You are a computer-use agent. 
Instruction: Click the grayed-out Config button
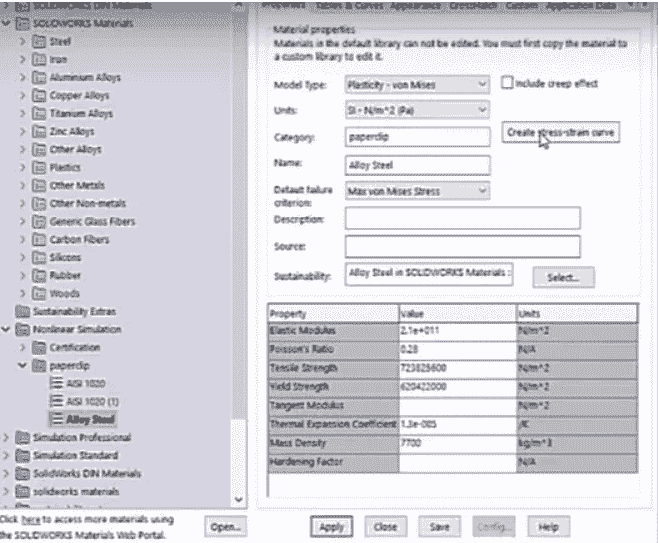494,527
